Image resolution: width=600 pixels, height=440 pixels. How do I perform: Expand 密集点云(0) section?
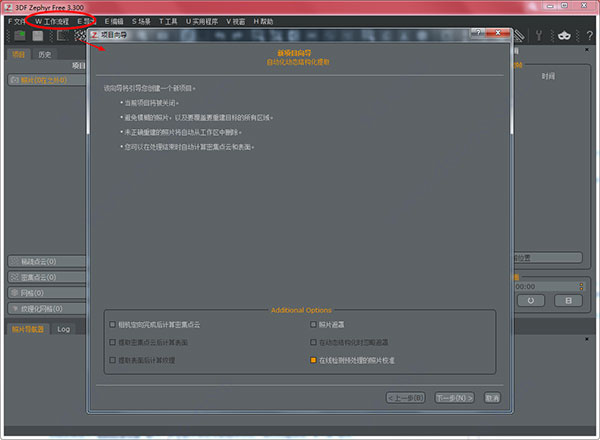pos(47,277)
